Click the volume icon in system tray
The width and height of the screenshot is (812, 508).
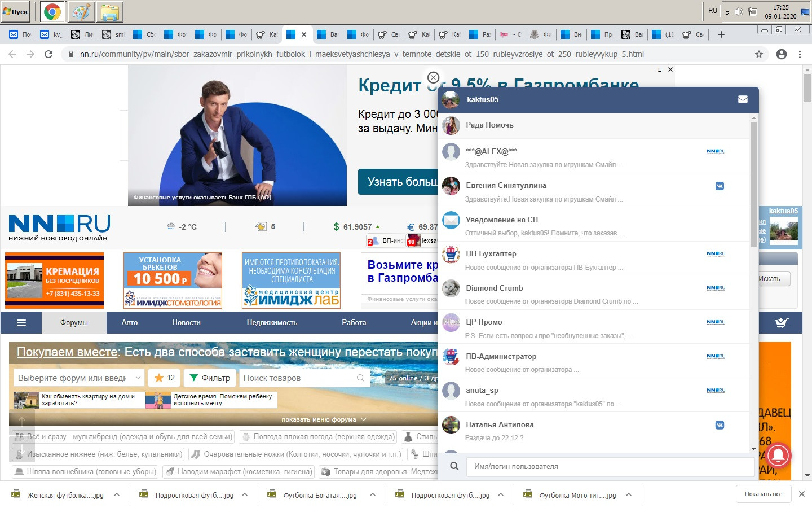coord(739,12)
